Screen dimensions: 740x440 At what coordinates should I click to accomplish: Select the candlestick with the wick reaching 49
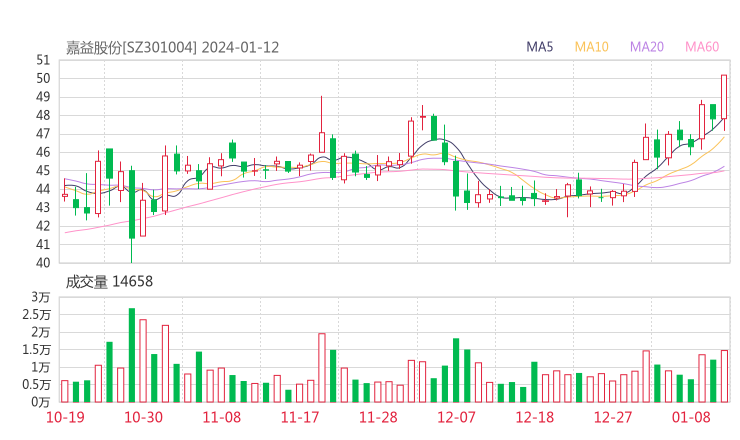(322, 125)
